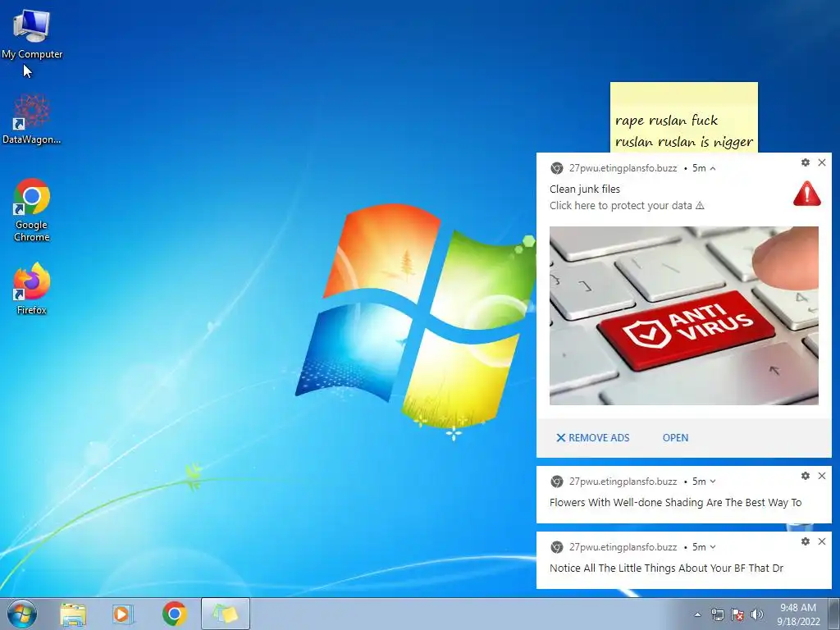
Task: Open settings gear of Clean junk files notification
Action: [x=806, y=162]
